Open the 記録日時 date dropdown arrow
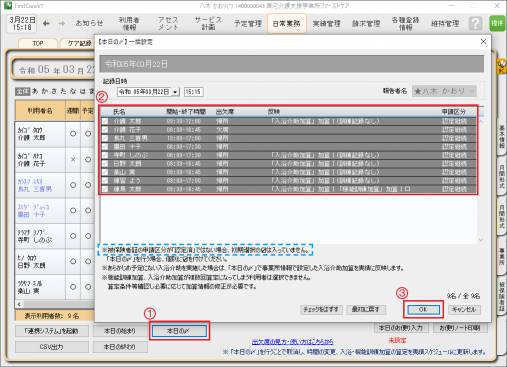 (175, 92)
